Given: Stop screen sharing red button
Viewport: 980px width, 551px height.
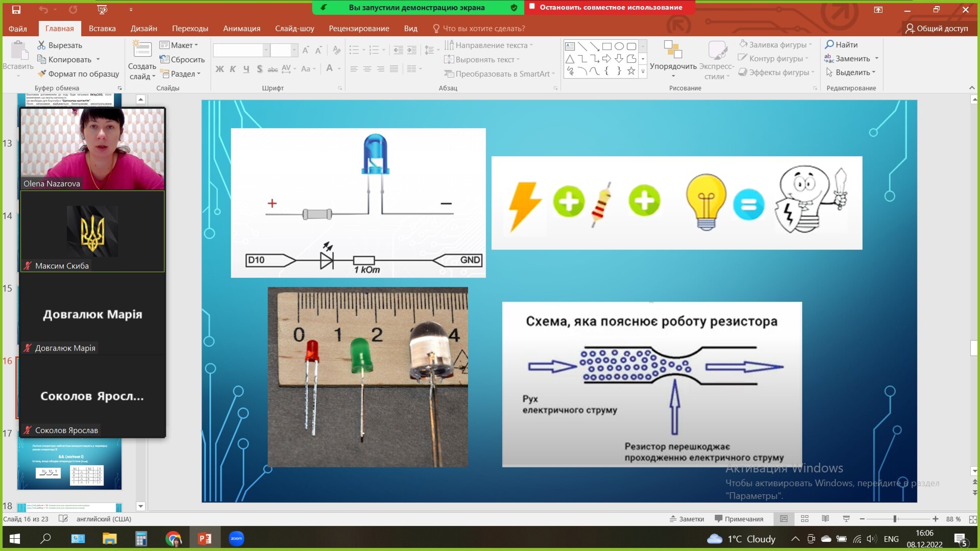Looking at the screenshot, I should (x=610, y=7).
